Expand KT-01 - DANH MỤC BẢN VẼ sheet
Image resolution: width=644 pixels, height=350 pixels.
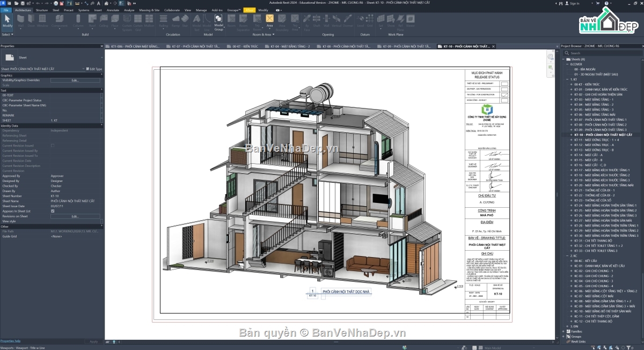[572, 89]
